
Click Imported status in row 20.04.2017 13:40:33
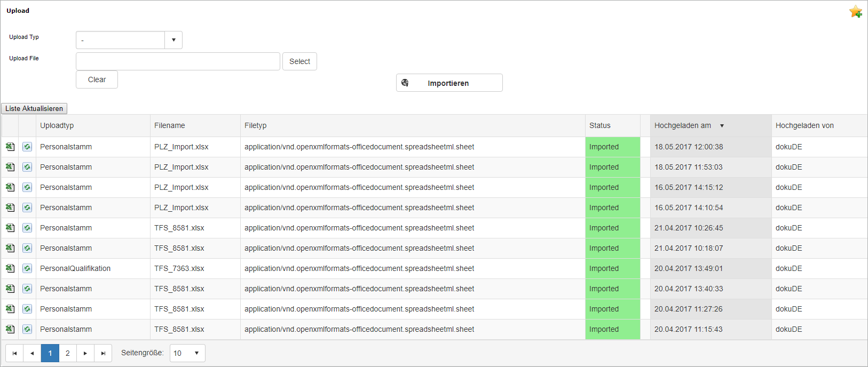click(x=613, y=289)
